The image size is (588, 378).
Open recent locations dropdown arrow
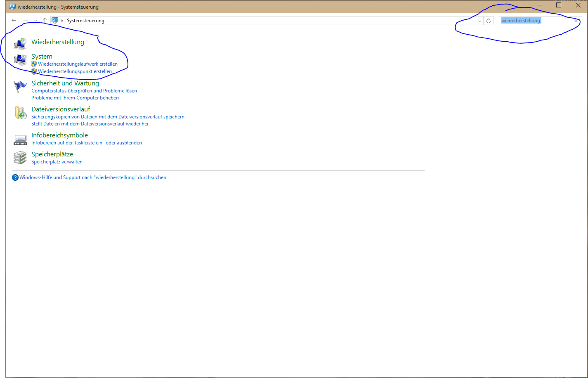pos(35,21)
